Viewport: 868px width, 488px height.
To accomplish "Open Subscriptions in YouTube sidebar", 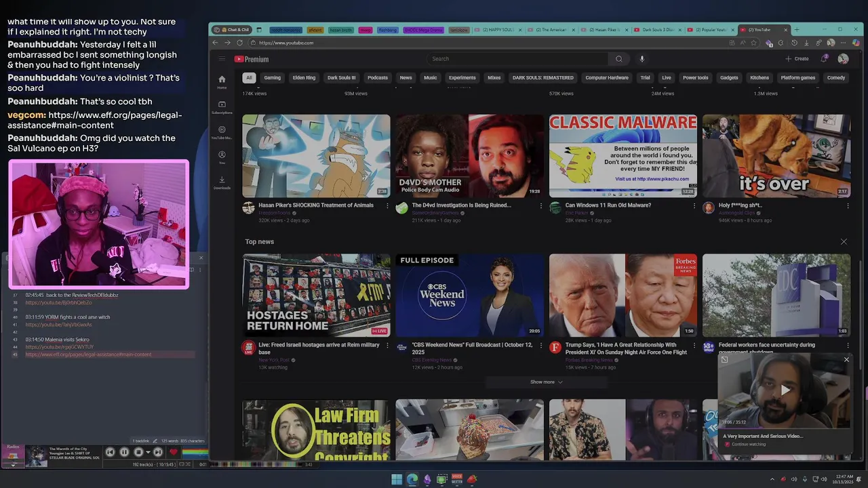I will tap(222, 107).
